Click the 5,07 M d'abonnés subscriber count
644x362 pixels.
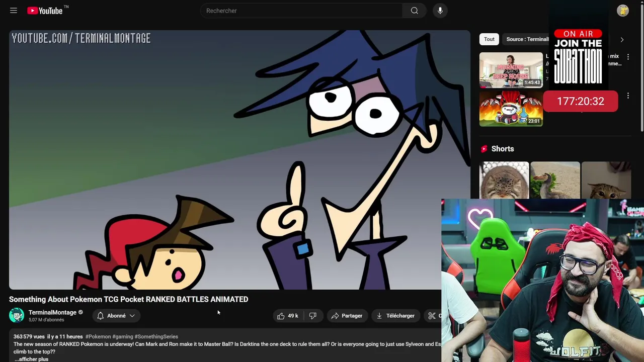click(x=46, y=320)
